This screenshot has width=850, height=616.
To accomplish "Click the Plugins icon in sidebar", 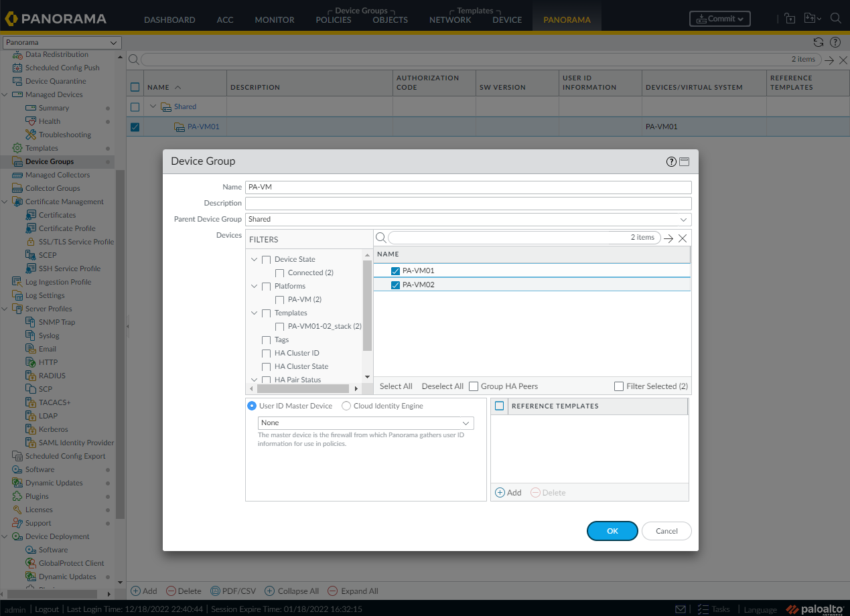I will click(17, 496).
